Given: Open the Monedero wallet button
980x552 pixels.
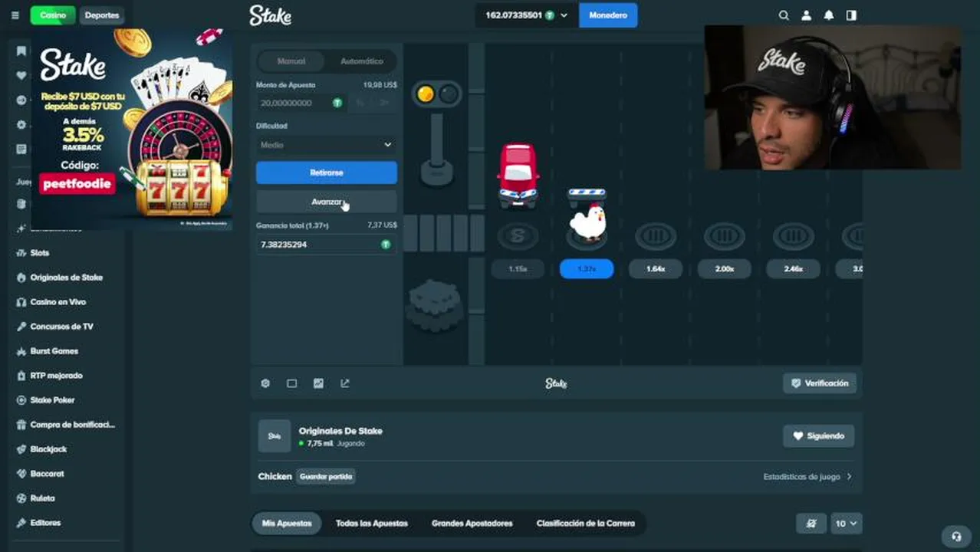Looking at the screenshot, I should pyautogui.click(x=608, y=15).
